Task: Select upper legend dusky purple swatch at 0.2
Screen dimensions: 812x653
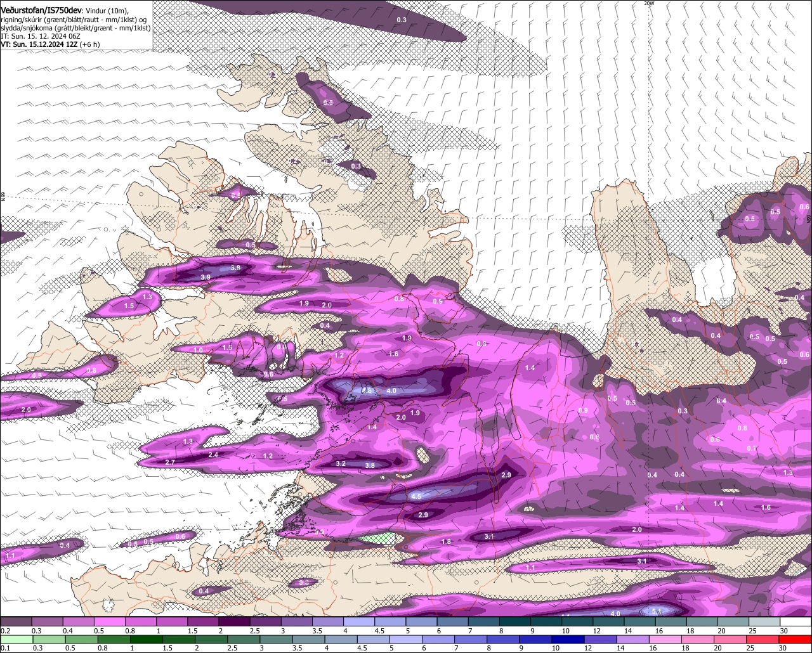Action: tap(16, 622)
